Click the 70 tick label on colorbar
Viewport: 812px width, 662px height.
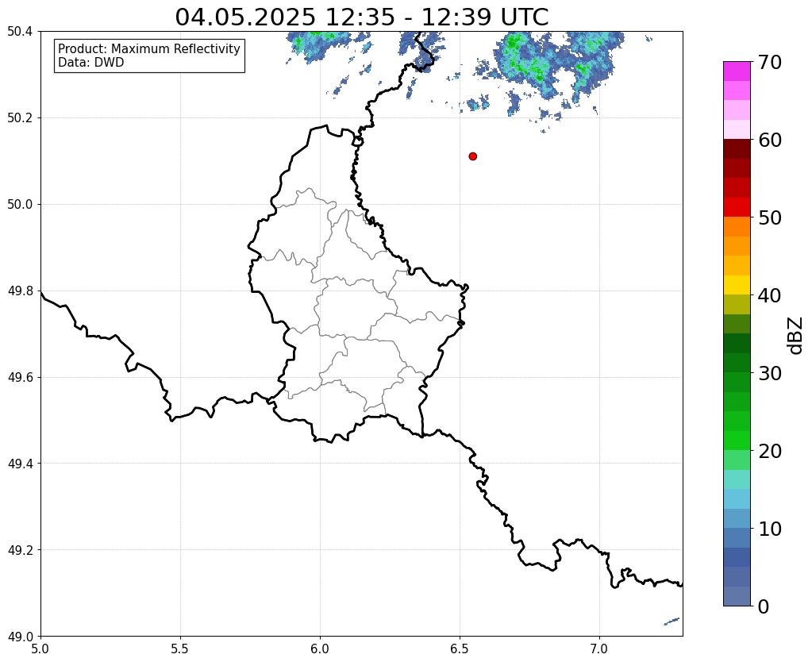coord(770,62)
